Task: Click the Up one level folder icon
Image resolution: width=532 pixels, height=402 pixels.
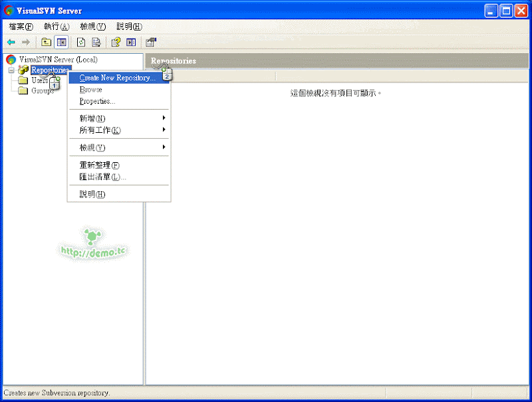Action: (46, 43)
